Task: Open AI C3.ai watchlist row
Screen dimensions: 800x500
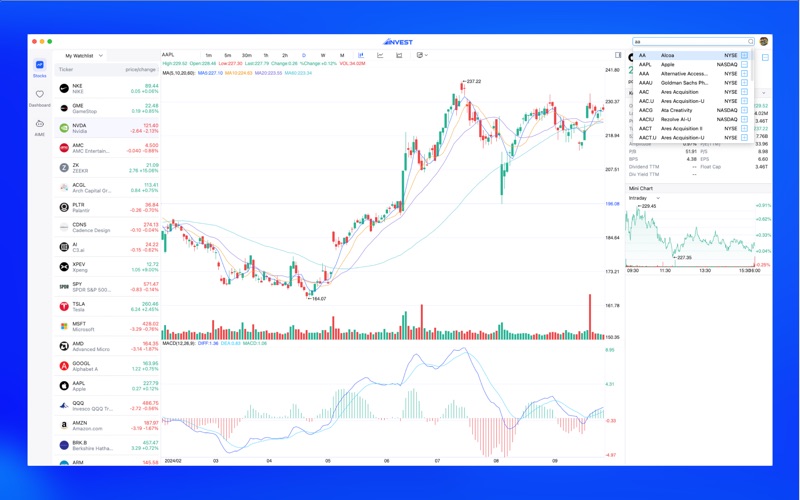Action: pyautogui.click(x=107, y=247)
